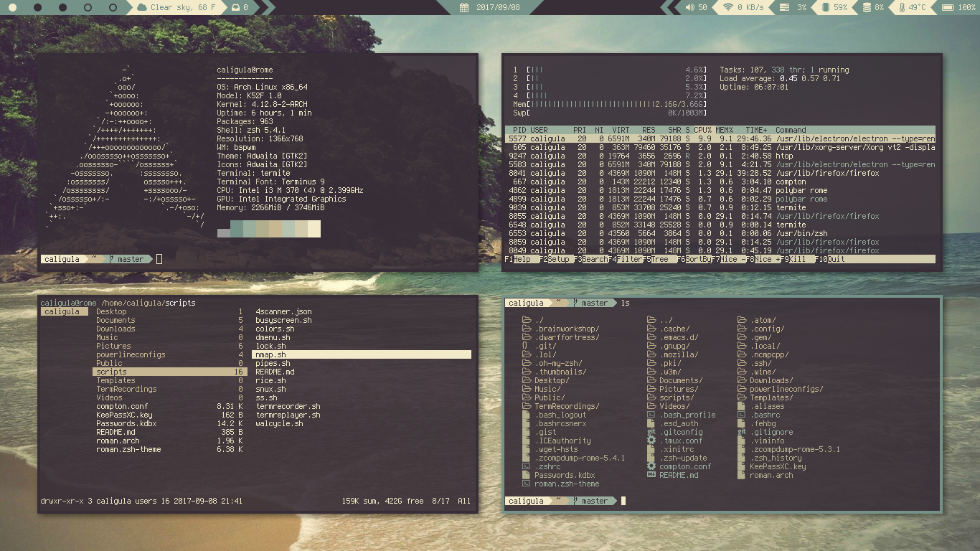Click the git bracket icon beside .git/ directory

(525, 346)
